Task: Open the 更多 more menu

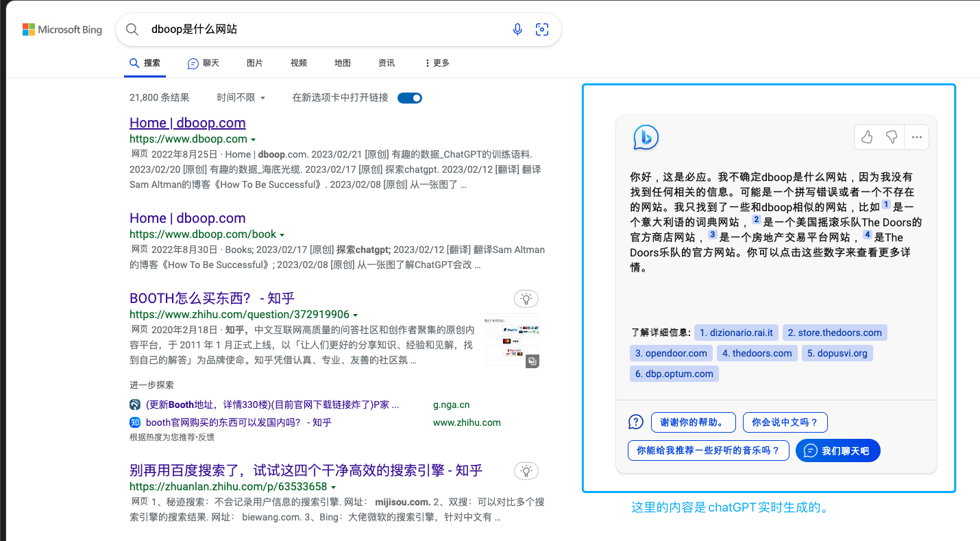Action: click(x=437, y=63)
